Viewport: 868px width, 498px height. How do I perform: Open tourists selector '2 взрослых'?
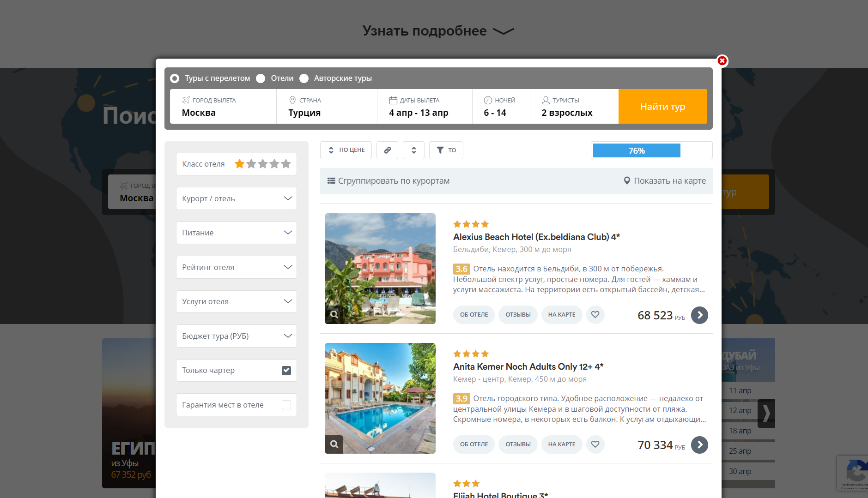pos(574,107)
